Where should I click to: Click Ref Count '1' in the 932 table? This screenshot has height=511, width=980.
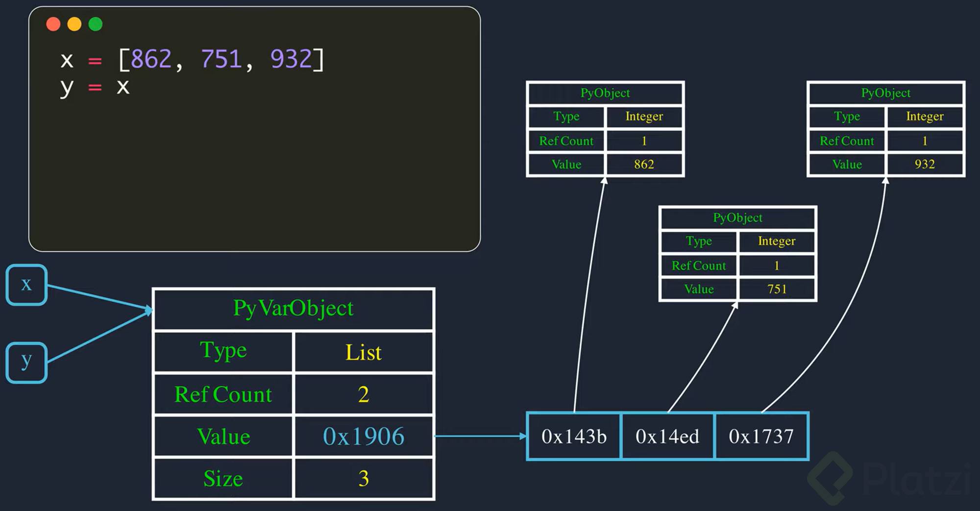925,141
